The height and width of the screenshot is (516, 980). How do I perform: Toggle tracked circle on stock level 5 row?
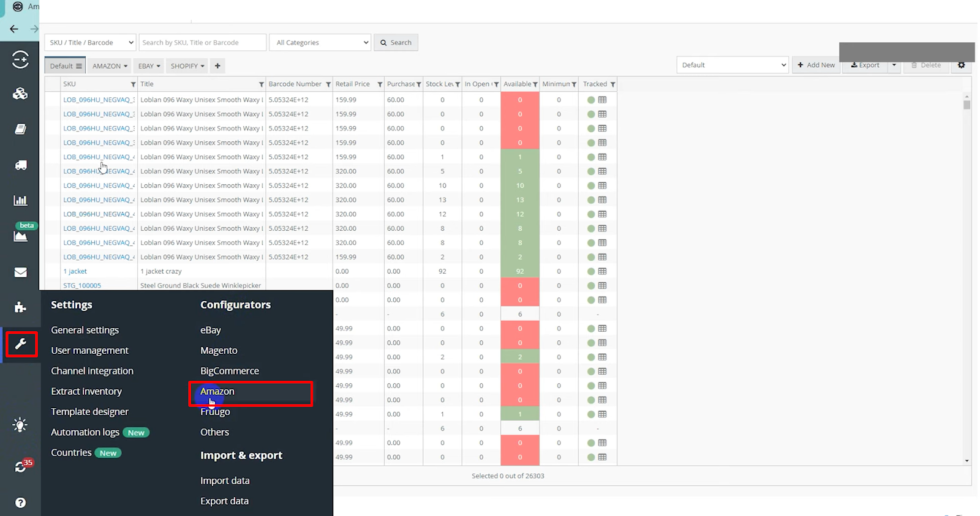pyautogui.click(x=591, y=171)
